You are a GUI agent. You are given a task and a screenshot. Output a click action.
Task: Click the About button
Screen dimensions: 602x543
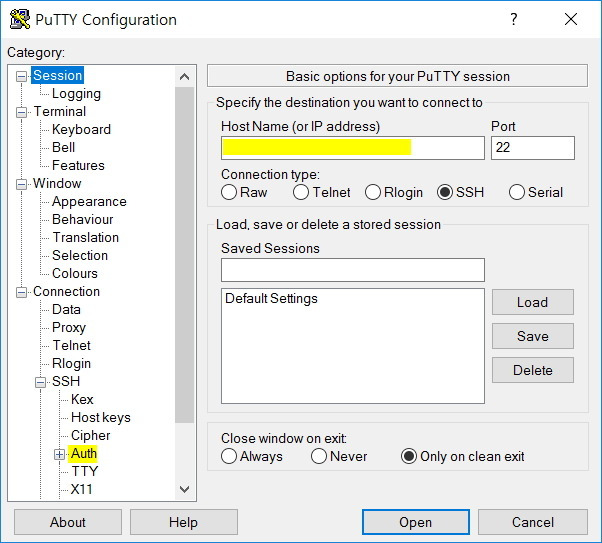pos(68,522)
